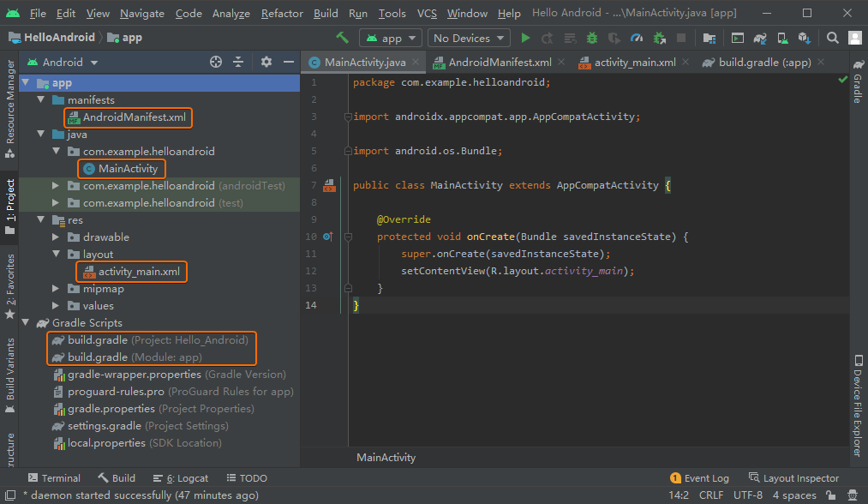Open the Terminal tool window

54,478
